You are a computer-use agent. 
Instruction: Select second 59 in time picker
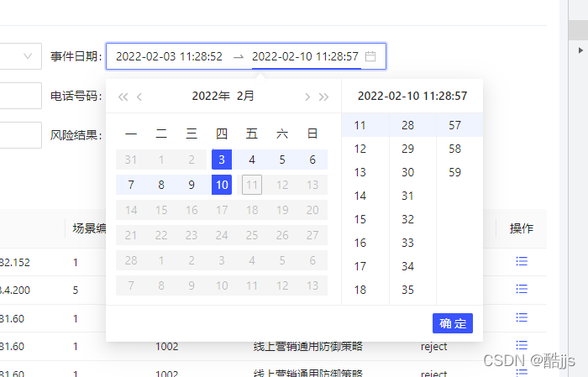point(459,172)
